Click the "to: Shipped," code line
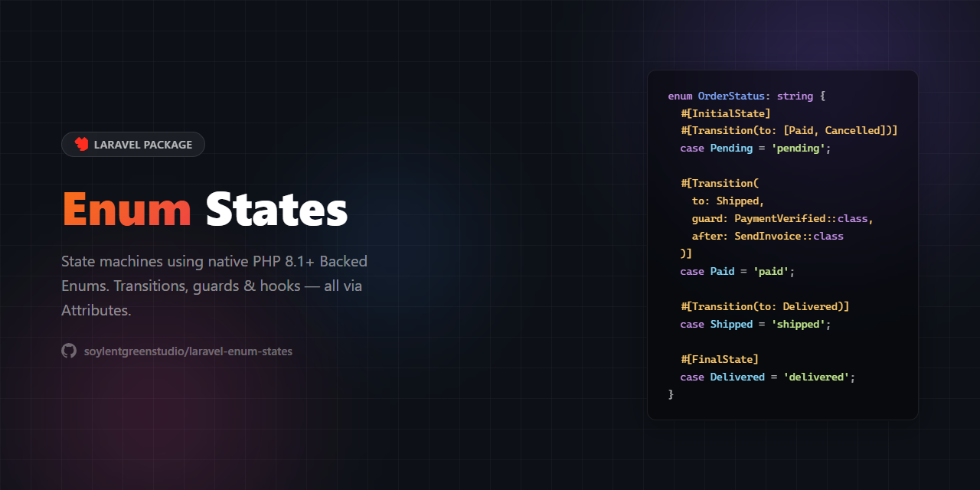The height and width of the screenshot is (490, 980). coord(728,201)
